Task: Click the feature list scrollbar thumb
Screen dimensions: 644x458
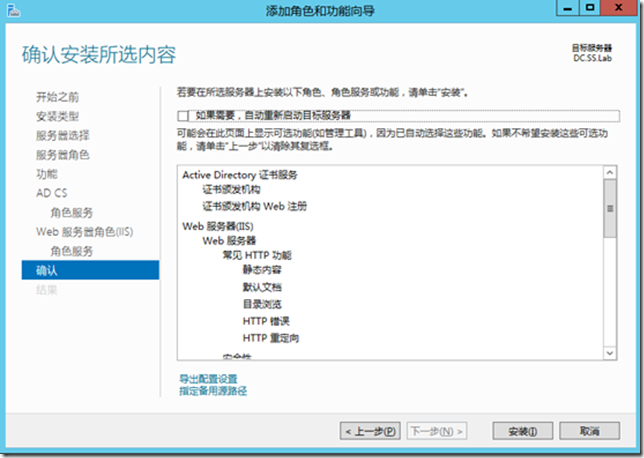Action: [610, 208]
